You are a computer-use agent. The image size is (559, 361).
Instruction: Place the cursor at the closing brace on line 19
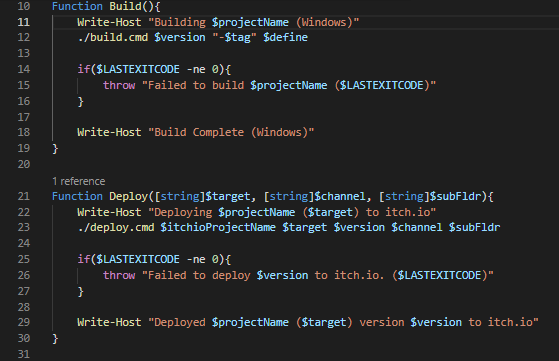click(x=55, y=148)
